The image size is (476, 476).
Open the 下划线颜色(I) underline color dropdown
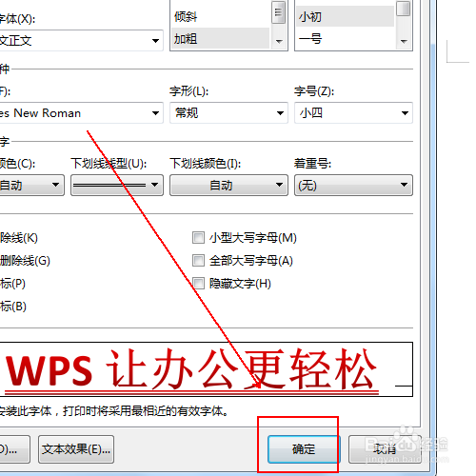click(228, 185)
